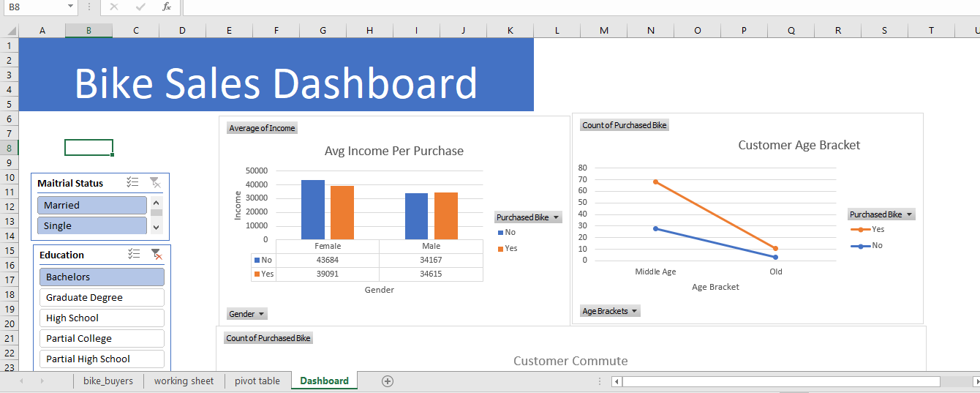980x393 pixels.
Task: Click Count of Purchased Bike button above age chart
Action: [x=625, y=125]
